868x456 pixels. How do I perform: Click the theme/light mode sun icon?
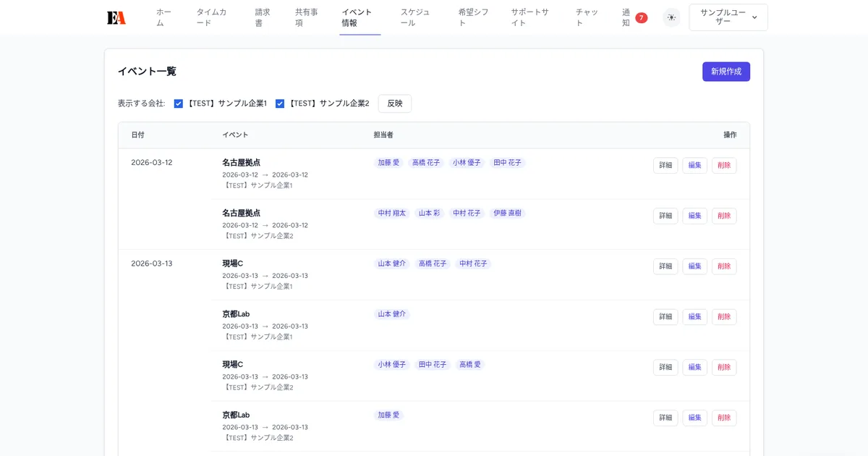(x=671, y=17)
